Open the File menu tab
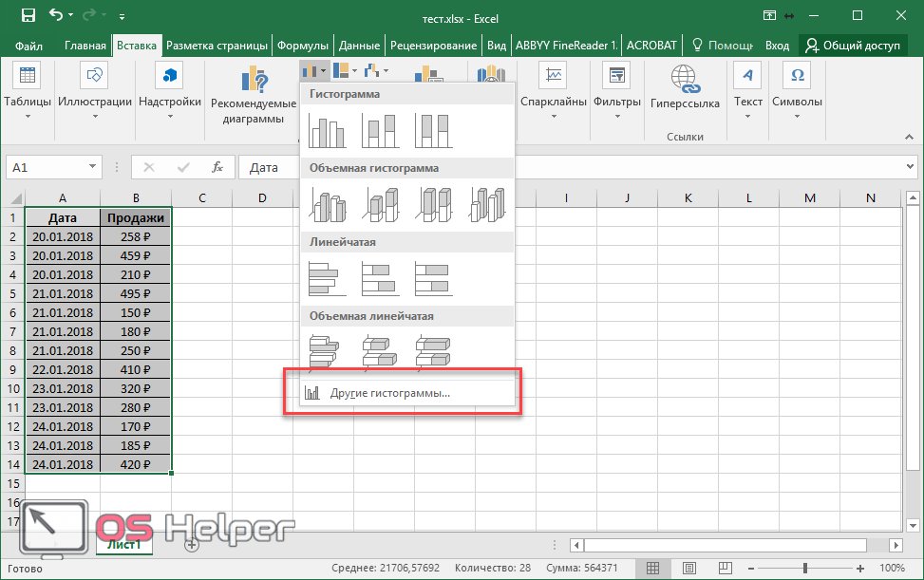924x580 pixels. click(x=28, y=45)
